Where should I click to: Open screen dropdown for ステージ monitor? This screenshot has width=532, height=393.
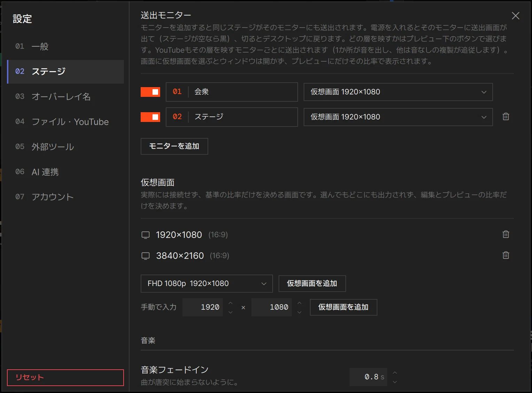coord(398,117)
